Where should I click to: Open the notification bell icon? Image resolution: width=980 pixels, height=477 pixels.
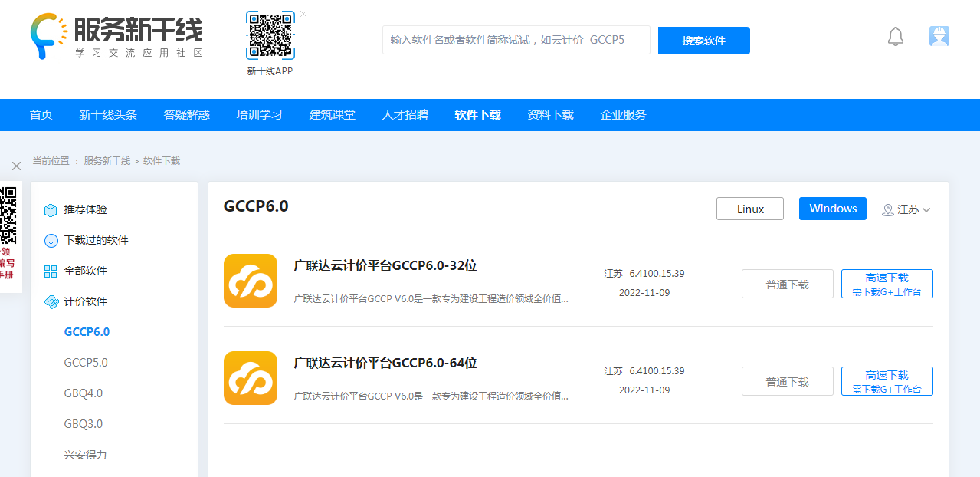[896, 36]
